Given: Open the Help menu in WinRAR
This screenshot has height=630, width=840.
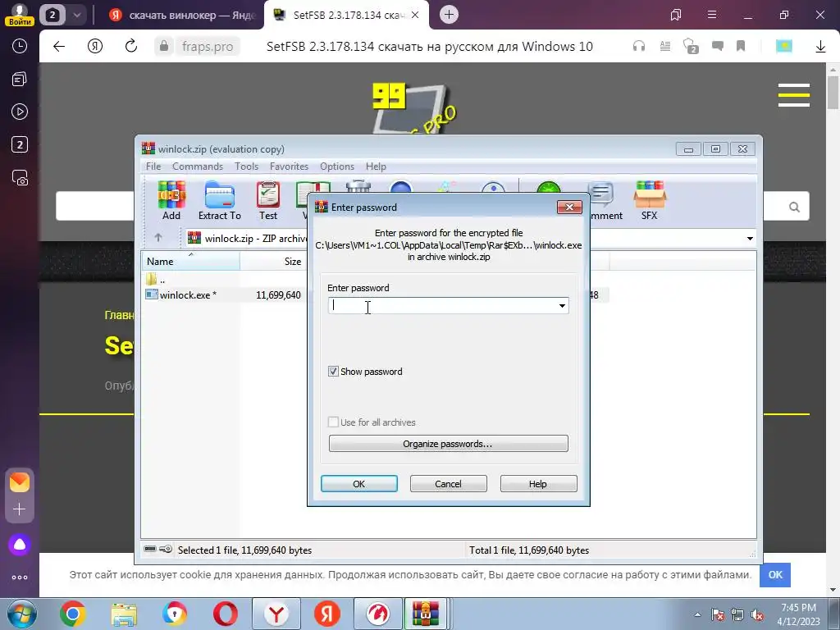Looking at the screenshot, I should pyautogui.click(x=376, y=167).
